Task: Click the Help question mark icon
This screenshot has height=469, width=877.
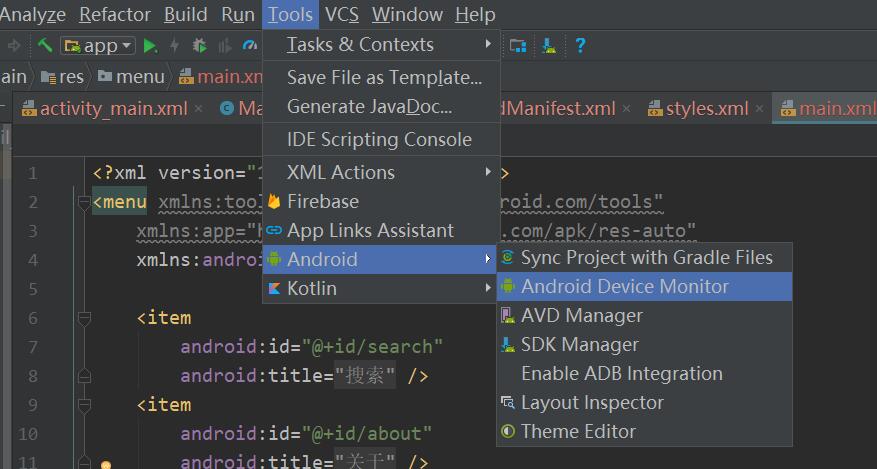Action: pos(580,45)
